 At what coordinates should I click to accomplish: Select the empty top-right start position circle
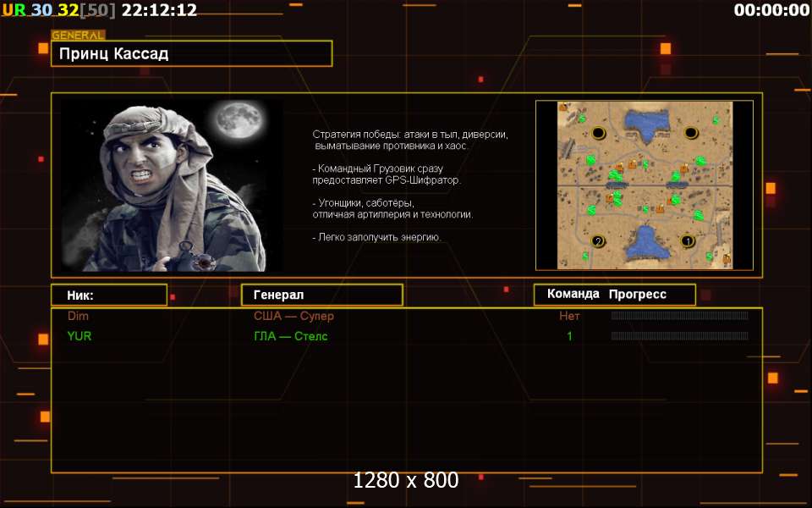tap(690, 133)
